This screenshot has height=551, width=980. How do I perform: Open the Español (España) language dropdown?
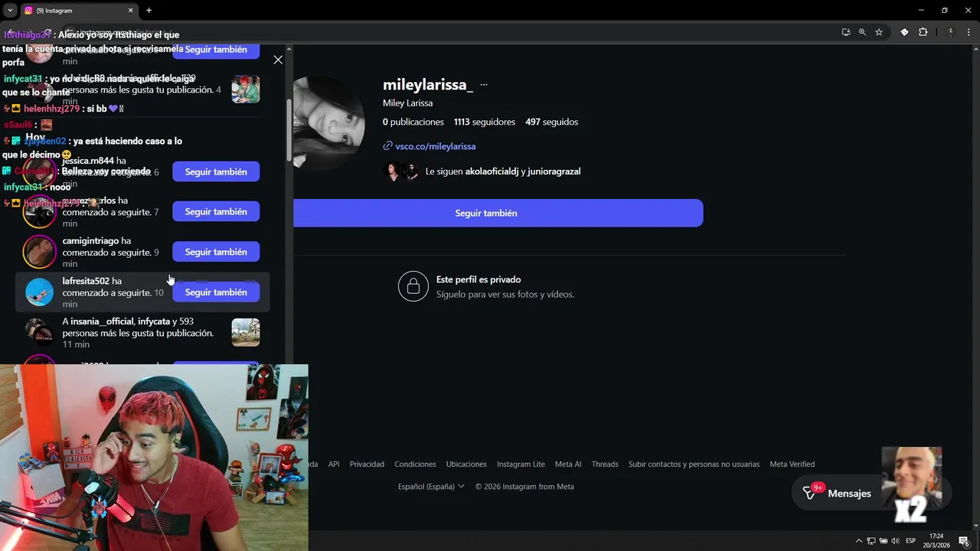(431, 487)
